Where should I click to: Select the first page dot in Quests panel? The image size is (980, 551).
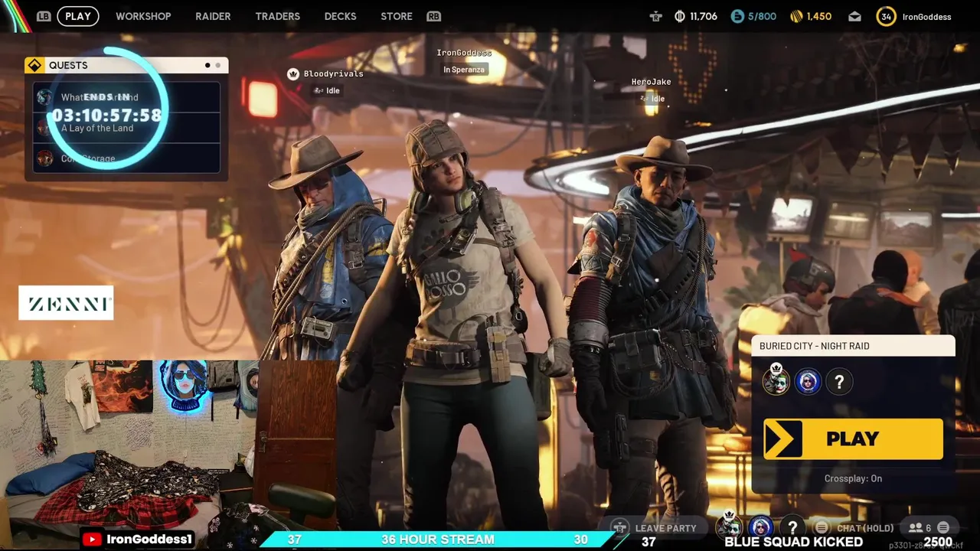pos(207,65)
